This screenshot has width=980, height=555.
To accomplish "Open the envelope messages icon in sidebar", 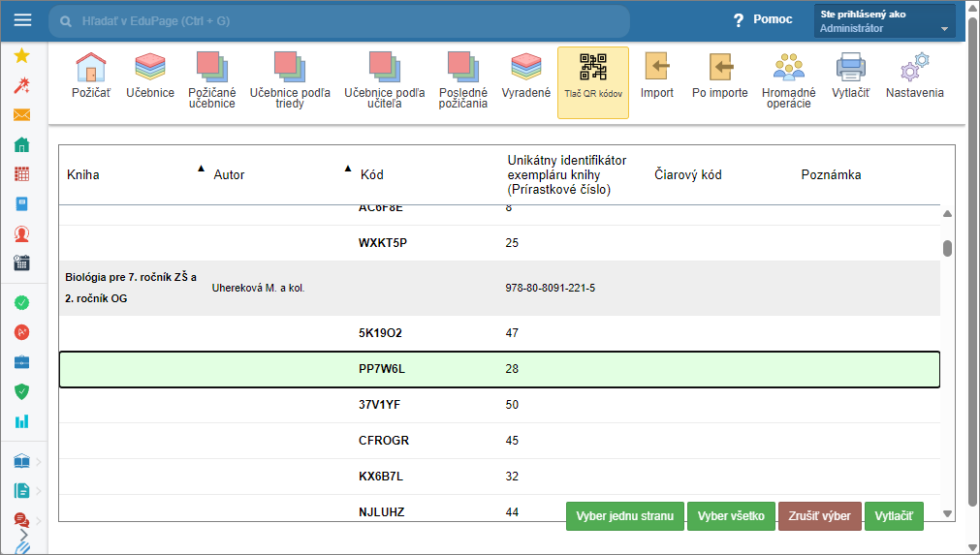I will click(x=21, y=115).
